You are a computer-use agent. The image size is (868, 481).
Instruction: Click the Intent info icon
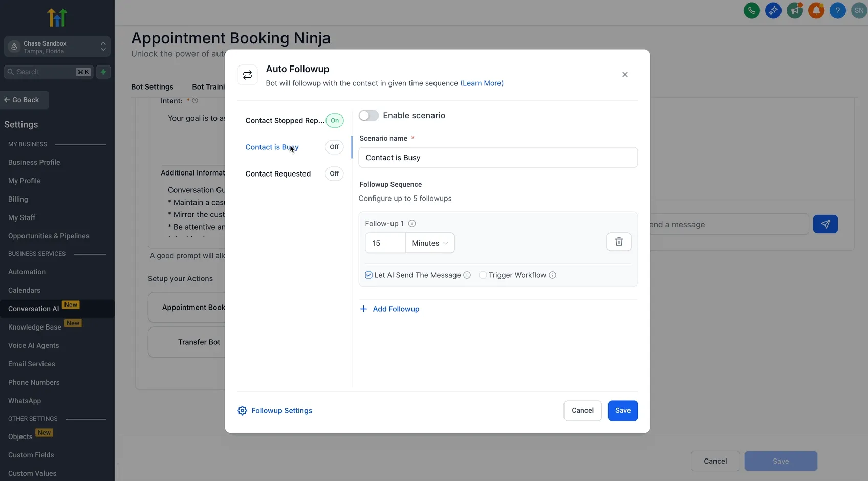pos(195,101)
